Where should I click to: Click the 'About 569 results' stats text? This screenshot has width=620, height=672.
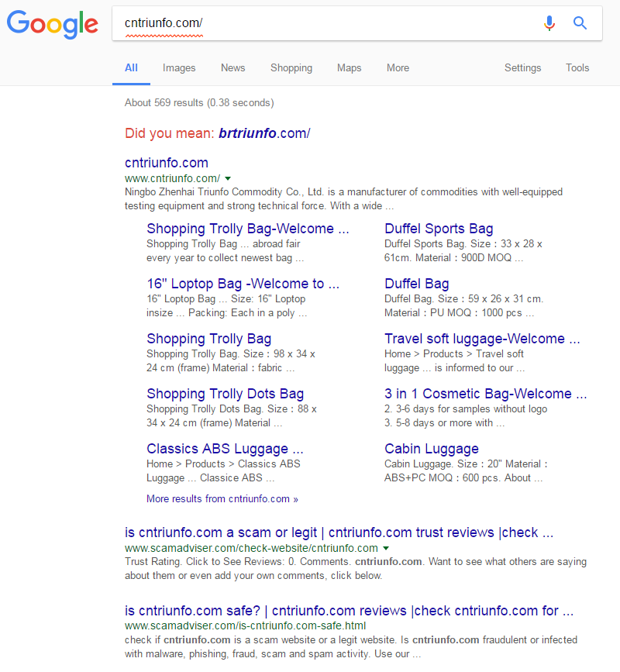(x=199, y=103)
